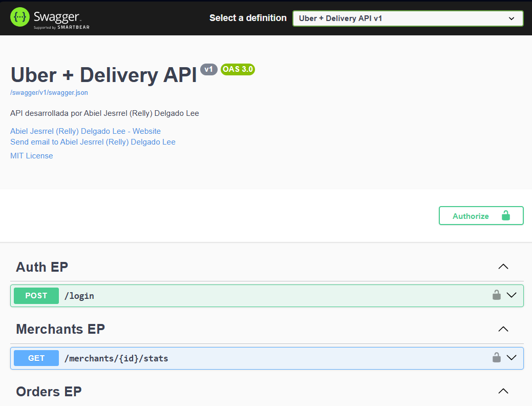
Task: Click the padlock icon in the Authorize button
Action: 505,215
